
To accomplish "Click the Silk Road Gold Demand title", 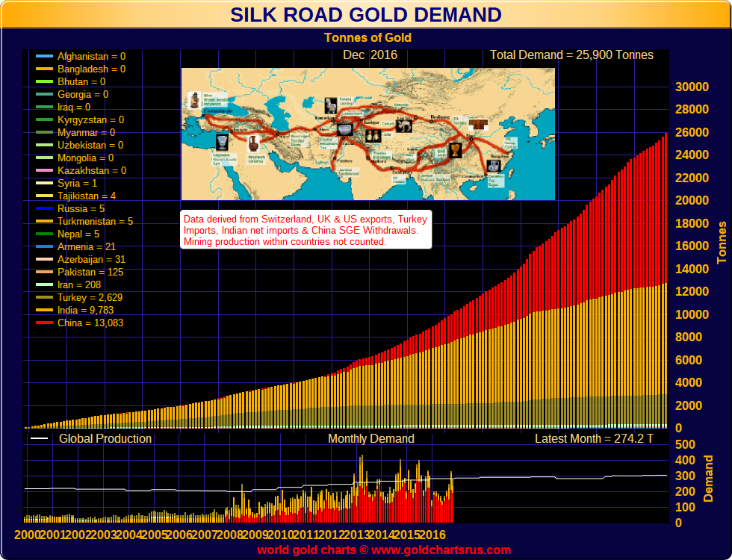I will tap(365, 15).
